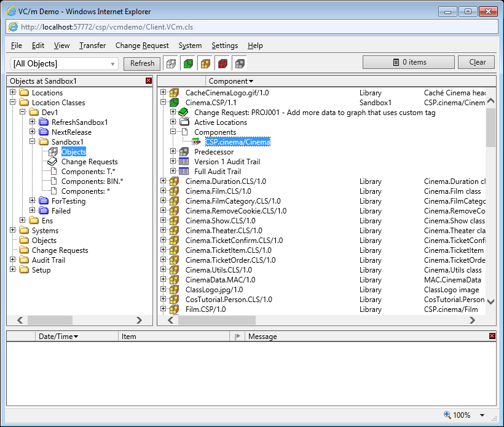504x427 pixels.
Task: Click the CSP.cinema/Cinema component icon
Action: (197, 142)
